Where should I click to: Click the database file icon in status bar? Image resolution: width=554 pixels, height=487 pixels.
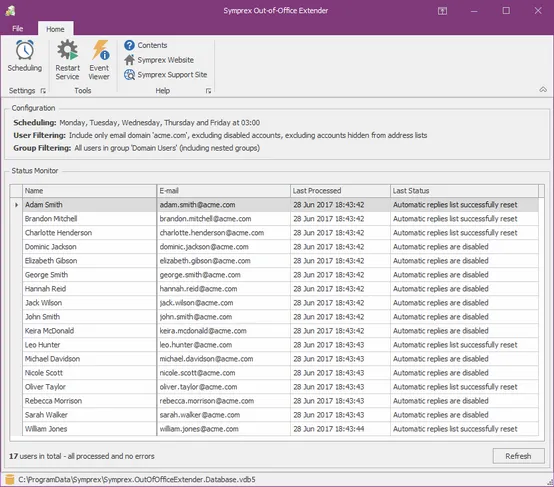(10, 480)
